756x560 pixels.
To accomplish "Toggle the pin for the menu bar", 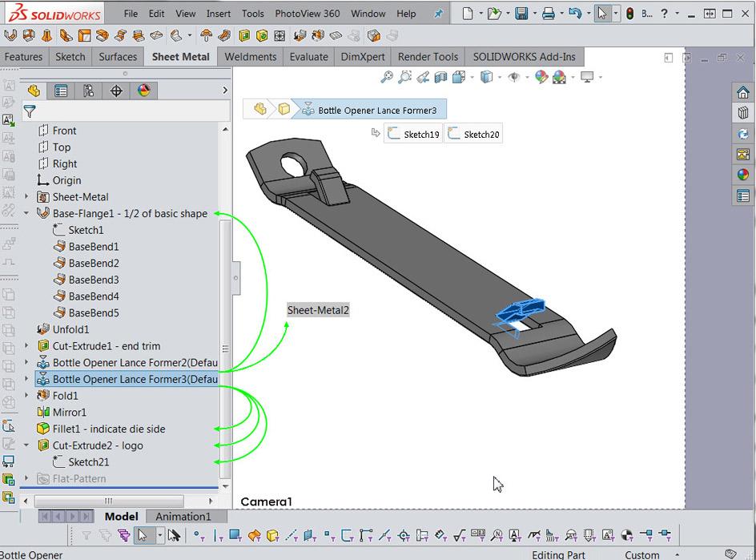I will coord(438,14).
